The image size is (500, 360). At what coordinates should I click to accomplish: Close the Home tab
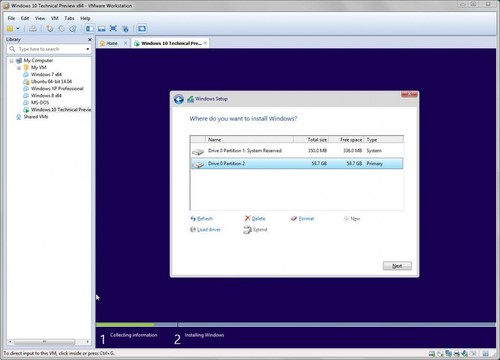[x=126, y=43]
